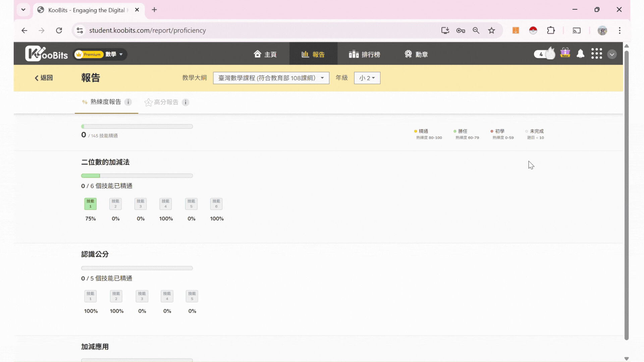
Task: Click the 未完成 legend entry
Action: 535,134
